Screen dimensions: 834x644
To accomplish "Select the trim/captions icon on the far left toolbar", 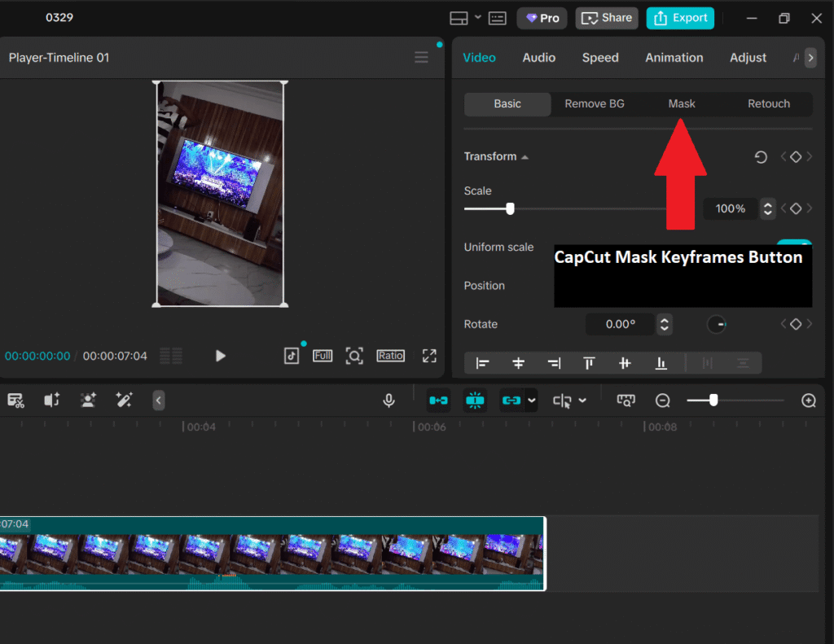I will 15,400.
